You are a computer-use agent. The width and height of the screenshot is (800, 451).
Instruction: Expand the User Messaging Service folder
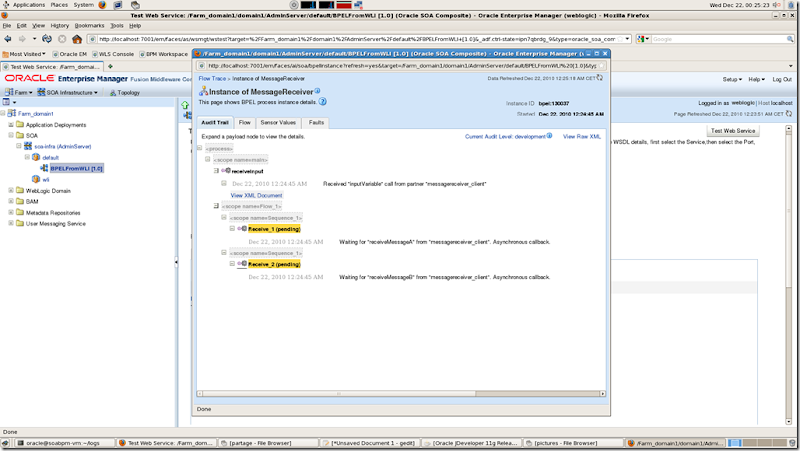(x=11, y=223)
